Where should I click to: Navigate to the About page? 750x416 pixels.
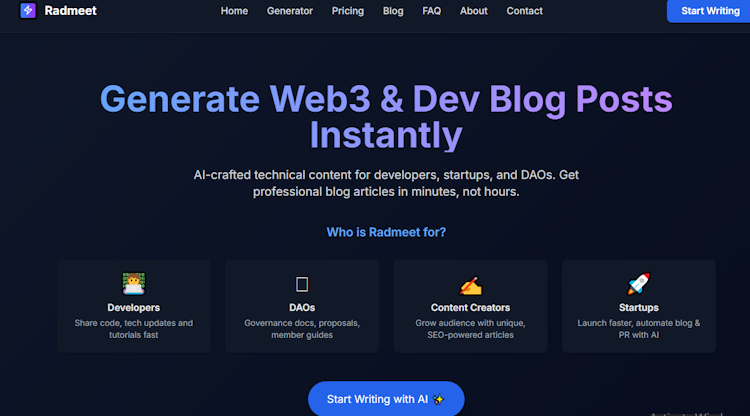(x=474, y=11)
